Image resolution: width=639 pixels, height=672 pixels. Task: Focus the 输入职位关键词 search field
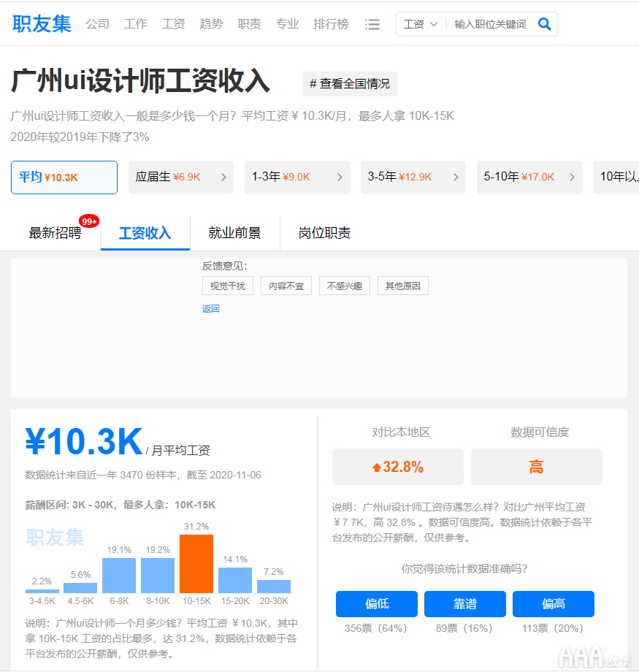[x=490, y=24]
